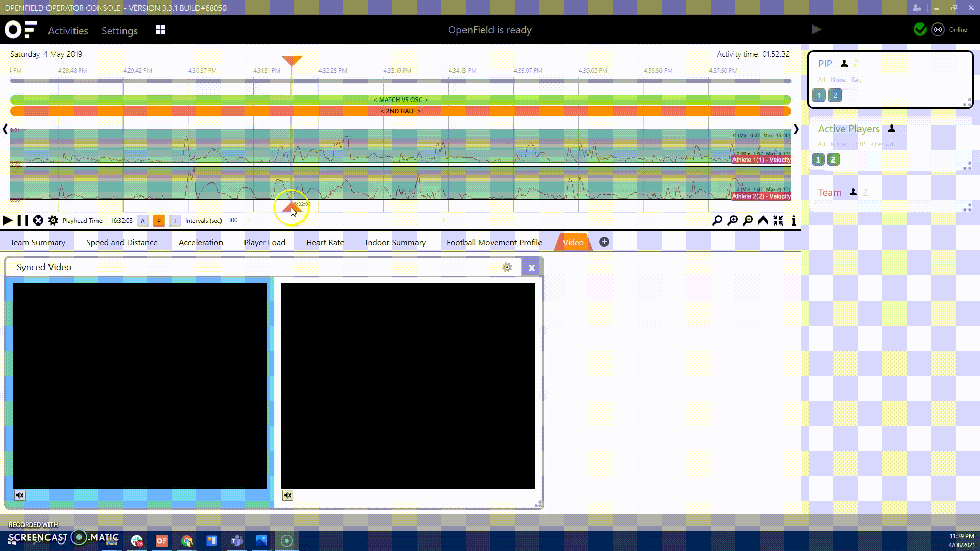
Task: Open the Settings menu
Action: click(119, 31)
